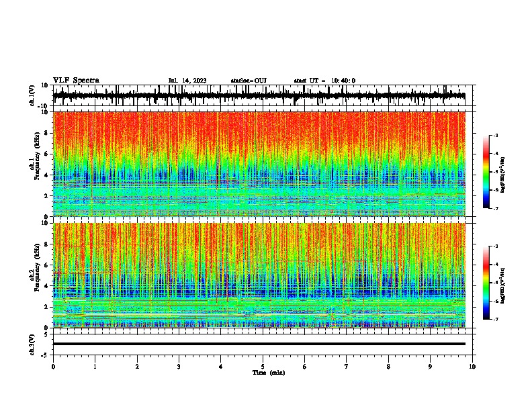
Task: Click the "Time (min)" axis label
Action: point(269,373)
